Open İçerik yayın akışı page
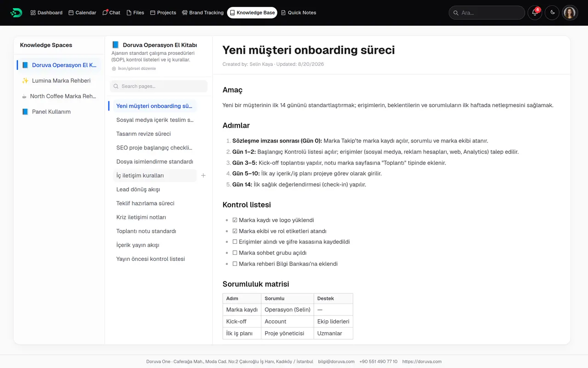The width and height of the screenshot is (588, 368). click(154, 245)
